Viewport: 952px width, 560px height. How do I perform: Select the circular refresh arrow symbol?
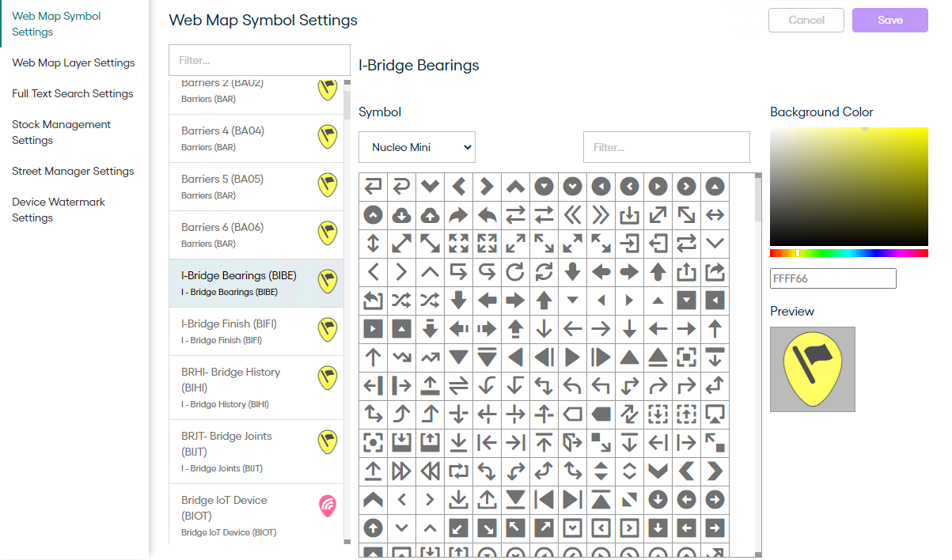click(x=515, y=271)
